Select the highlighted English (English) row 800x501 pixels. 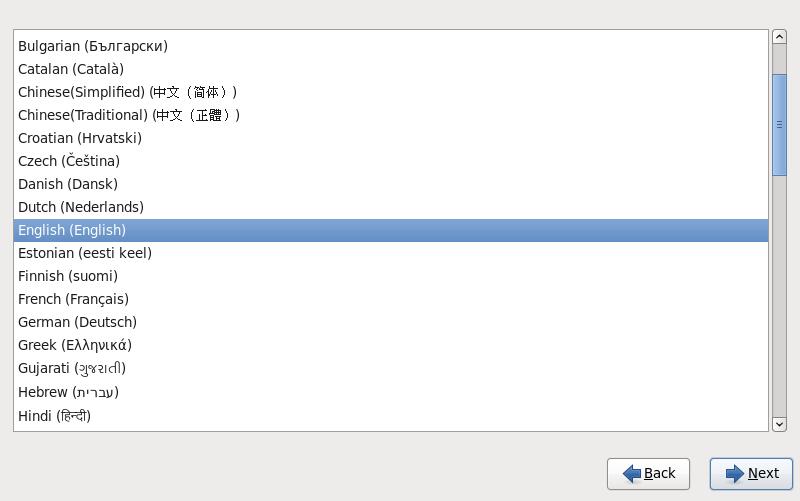pyautogui.click(x=72, y=230)
